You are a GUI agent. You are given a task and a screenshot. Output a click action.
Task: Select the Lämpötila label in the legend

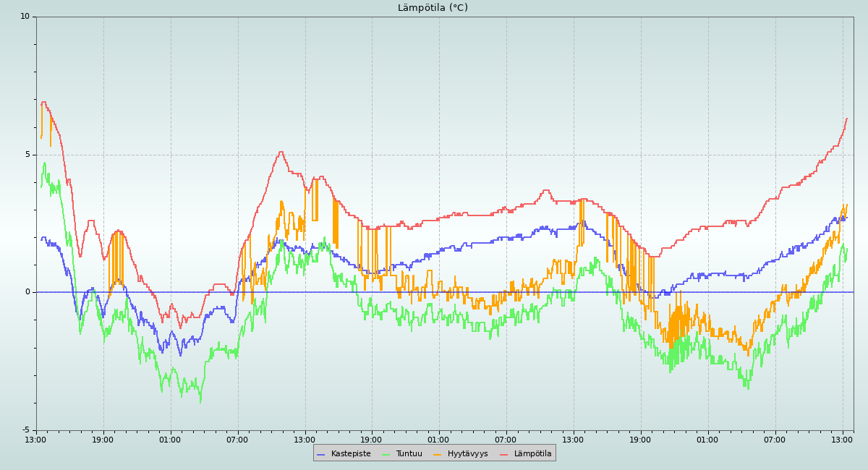tap(532, 454)
